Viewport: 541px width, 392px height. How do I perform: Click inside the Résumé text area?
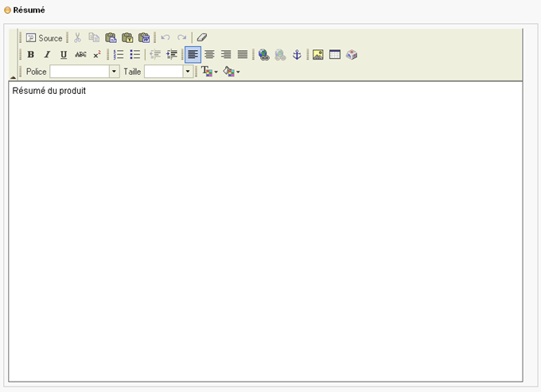[266, 231]
